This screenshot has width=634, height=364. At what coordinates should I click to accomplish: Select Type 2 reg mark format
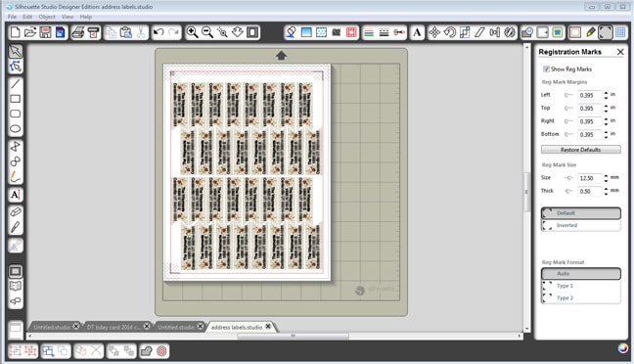pyautogui.click(x=580, y=297)
